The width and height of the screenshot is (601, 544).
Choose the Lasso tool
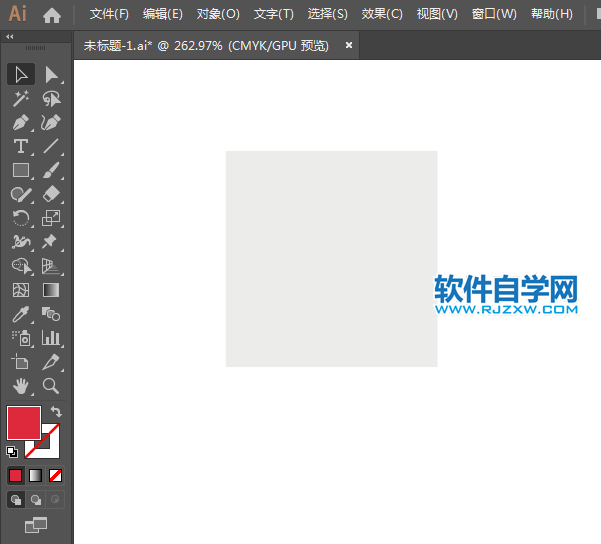coord(51,99)
